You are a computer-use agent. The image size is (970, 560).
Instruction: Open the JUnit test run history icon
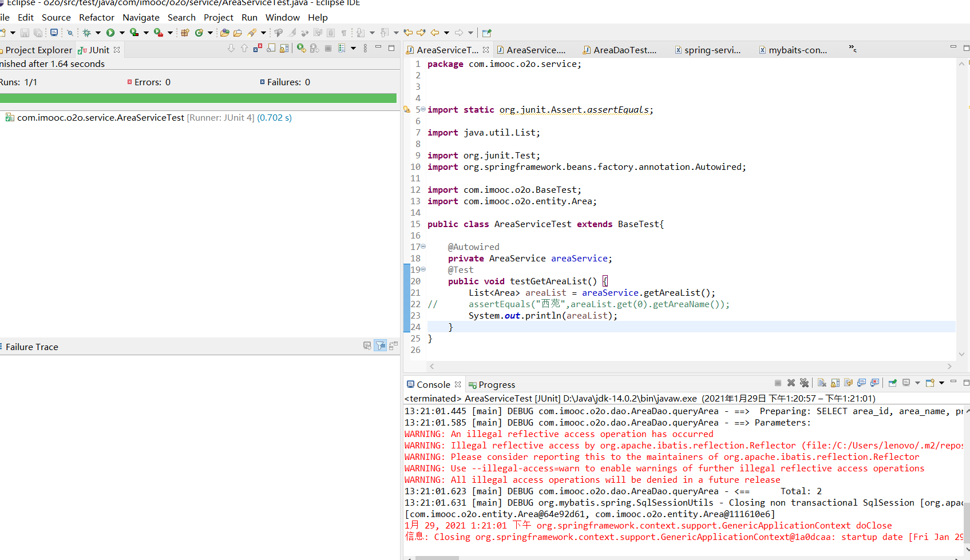tap(342, 49)
